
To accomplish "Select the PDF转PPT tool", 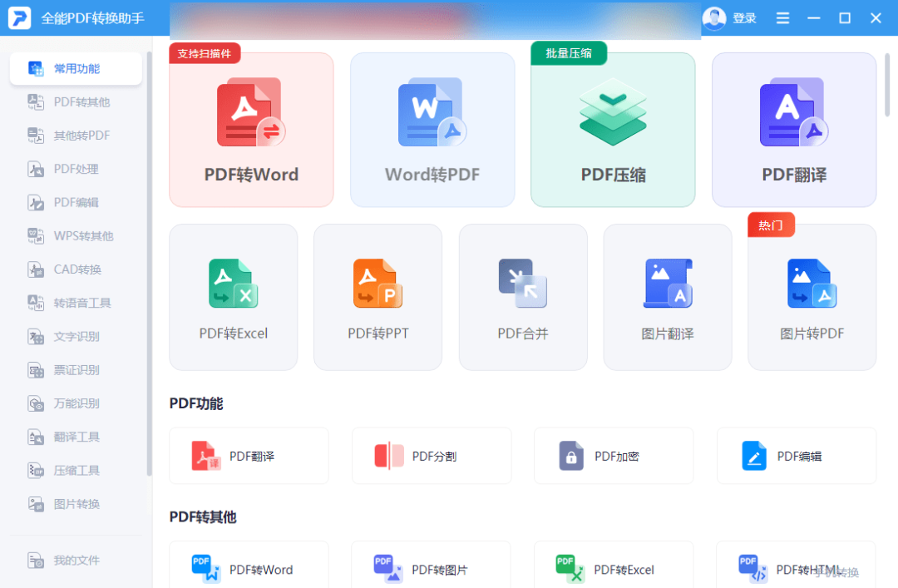I will click(377, 296).
